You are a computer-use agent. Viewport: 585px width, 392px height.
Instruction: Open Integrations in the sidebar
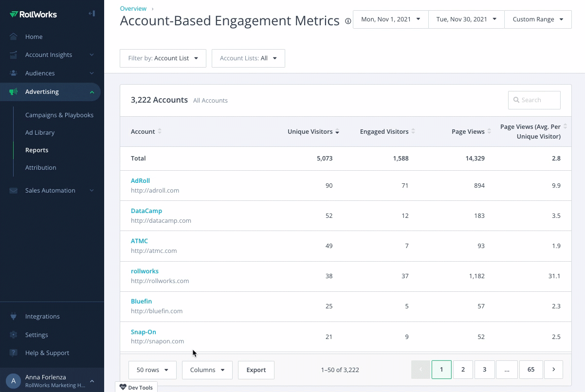pyautogui.click(x=42, y=317)
